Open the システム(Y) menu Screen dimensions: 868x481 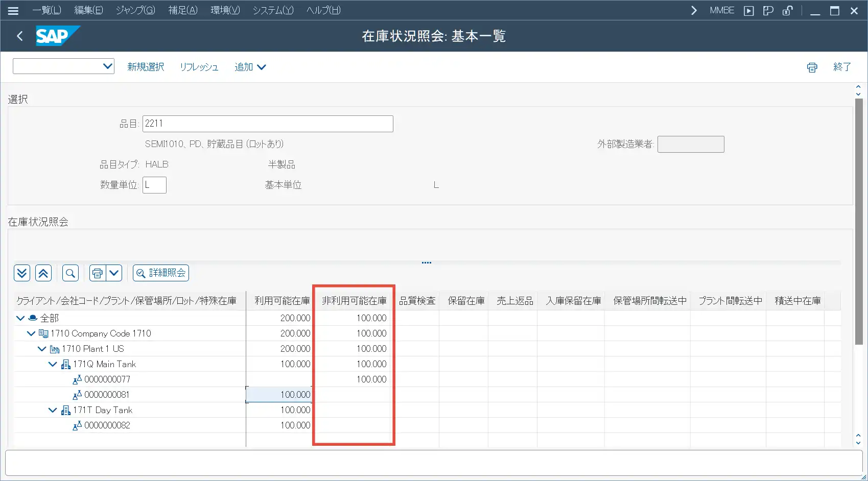pos(273,10)
